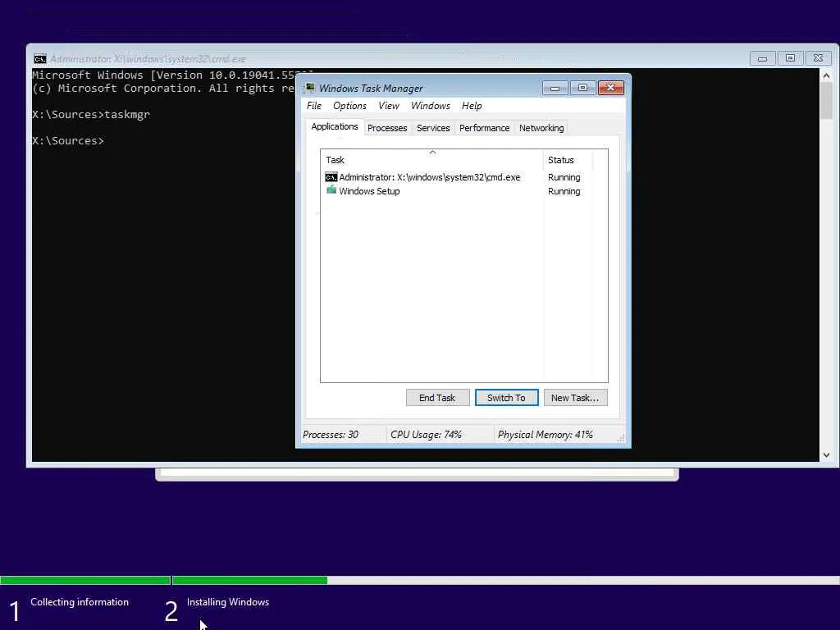This screenshot has height=630, width=840.
Task: Maximize the Task Manager window
Action: click(583, 88)
